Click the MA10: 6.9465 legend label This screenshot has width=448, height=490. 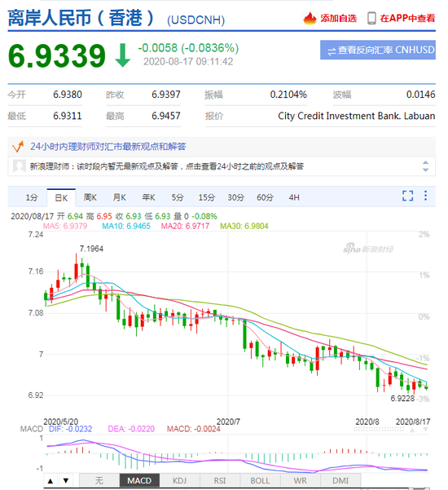[126, 226]
